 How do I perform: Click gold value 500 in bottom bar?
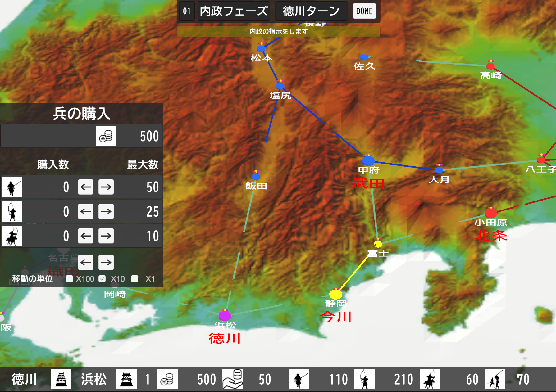point(207,379)
